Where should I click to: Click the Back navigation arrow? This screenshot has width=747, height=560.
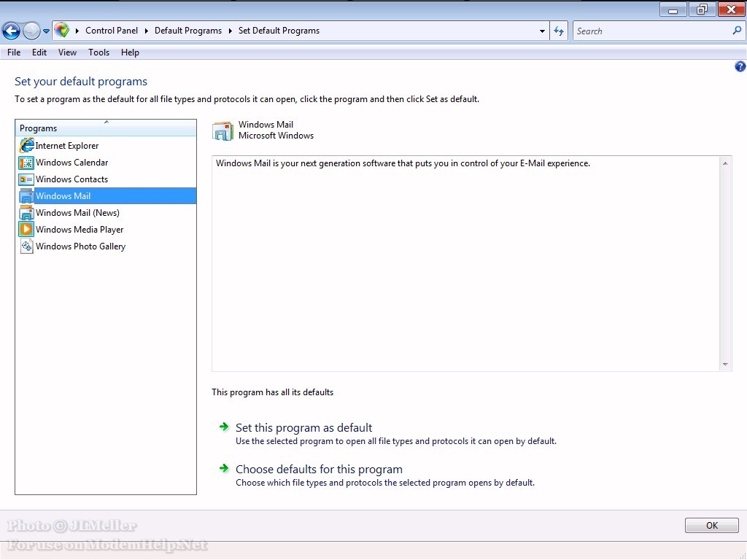11,31
